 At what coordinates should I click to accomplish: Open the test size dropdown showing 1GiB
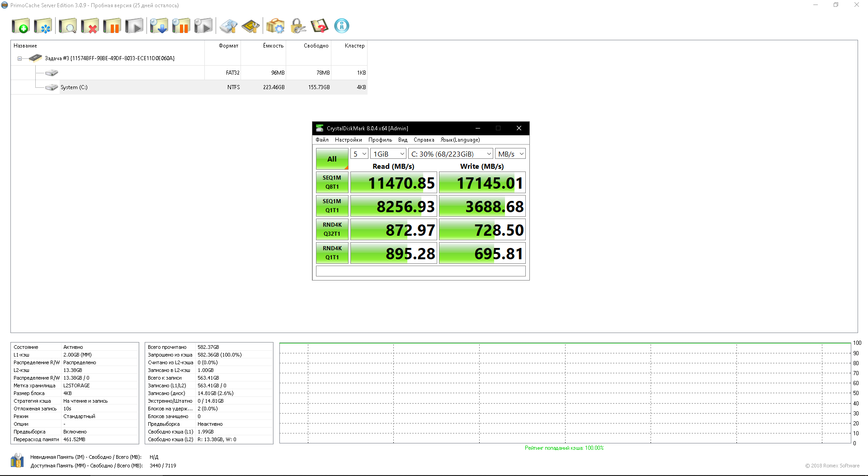coord(388,154)
